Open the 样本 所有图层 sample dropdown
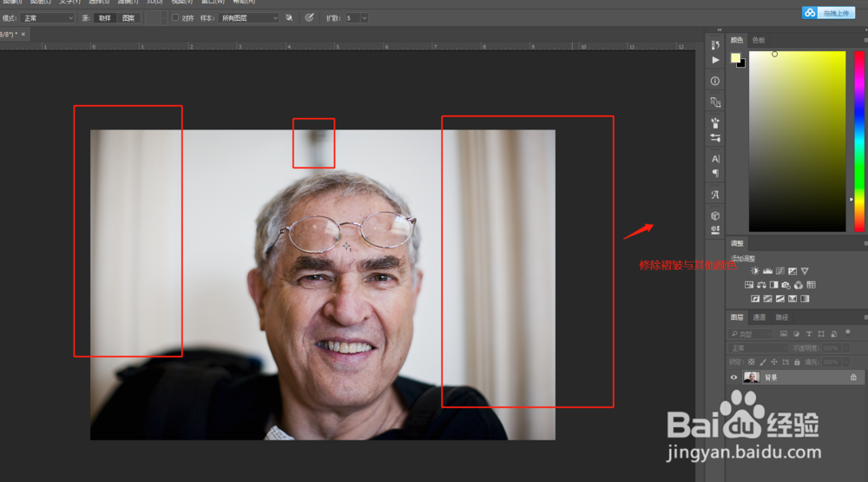 click(248, 18)
